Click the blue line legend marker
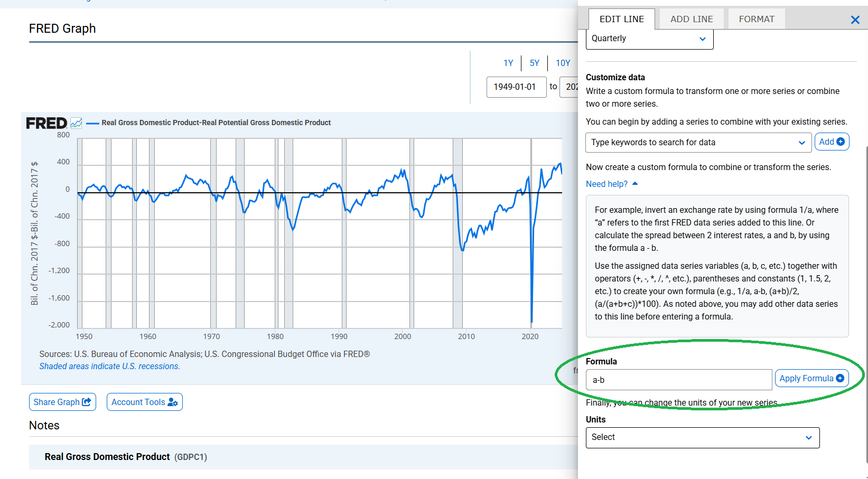 93,123
